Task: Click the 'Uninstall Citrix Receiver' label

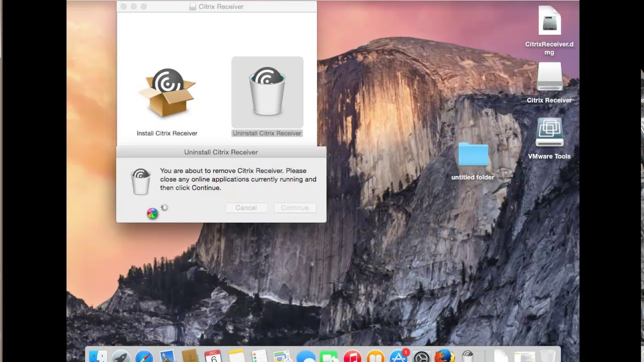Action: [267, 133]
